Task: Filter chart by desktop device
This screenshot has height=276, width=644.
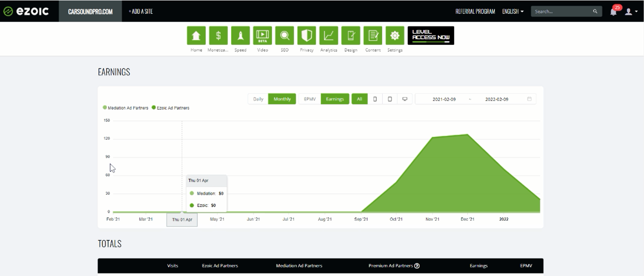Action: (x=405, y=99)
